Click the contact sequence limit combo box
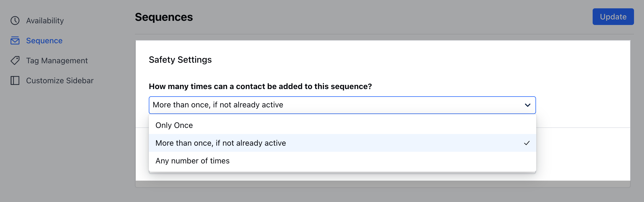This screenshot has width=644, height=202. pyautogui.click(x=342, y=105)
